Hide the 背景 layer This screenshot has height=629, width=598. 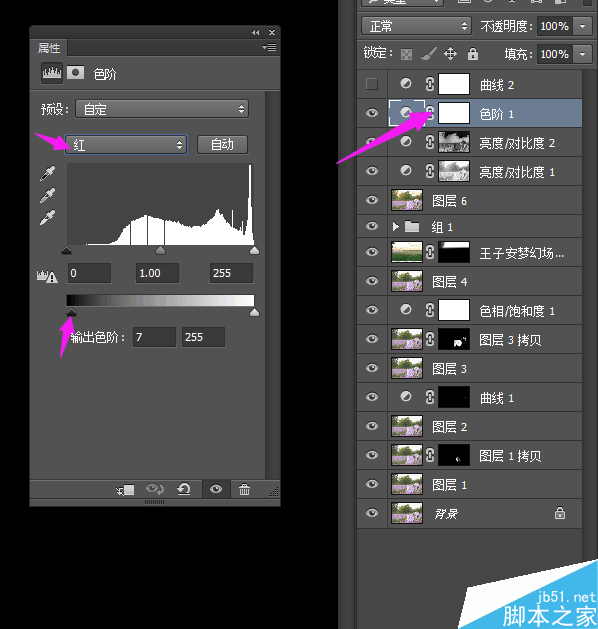(x=372, y=513)
